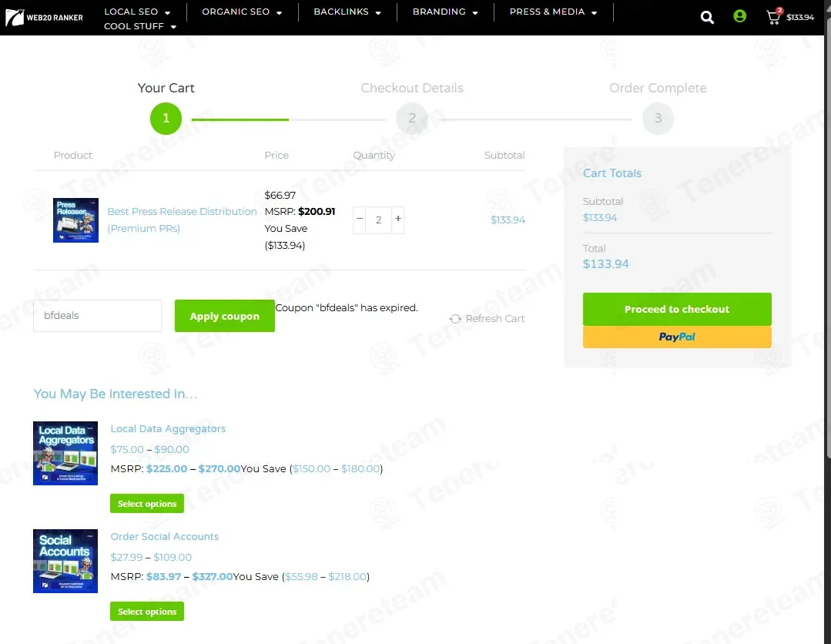Click the Web20 Ranker logo

click(x=44, y=18)
